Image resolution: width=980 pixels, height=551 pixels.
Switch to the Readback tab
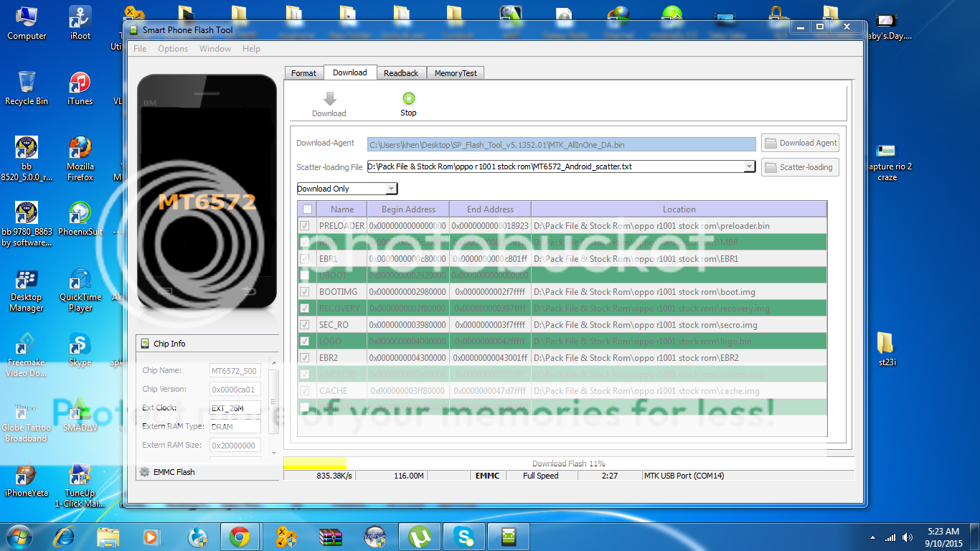400,73
